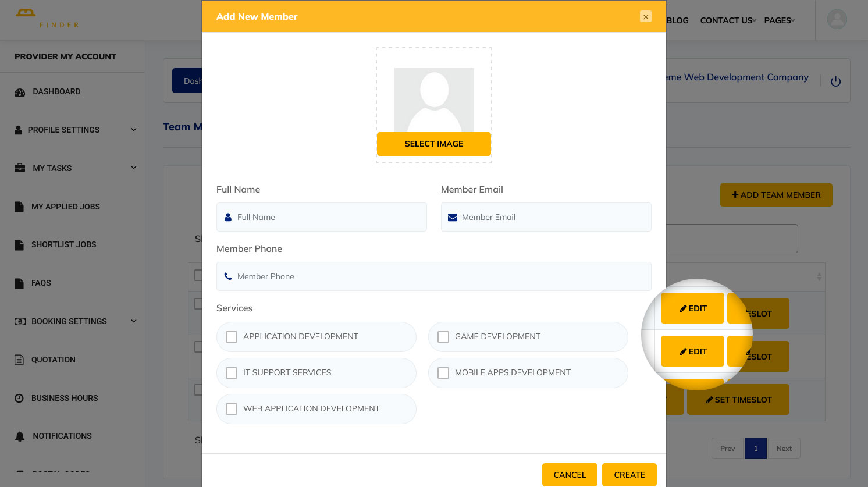Tick the IT Support Services checkbox

pyautogui.click(x=232, y=373)
